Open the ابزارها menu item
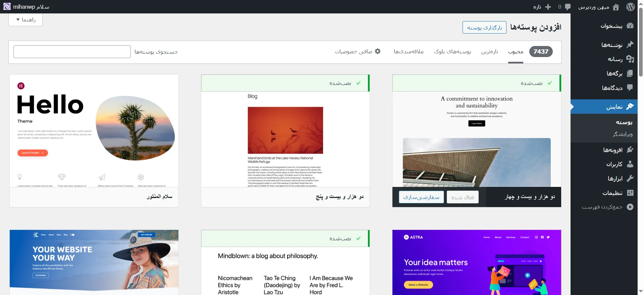 click(x=604, y=178)
